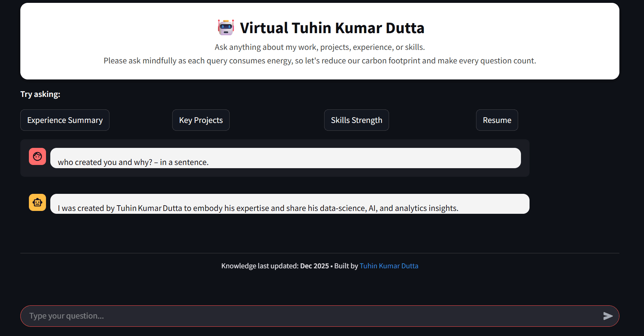This screenshot has width=644, height=336.
Task: Click the 'Knowledge last updated:' footer text
Action: tap(260, 266)
